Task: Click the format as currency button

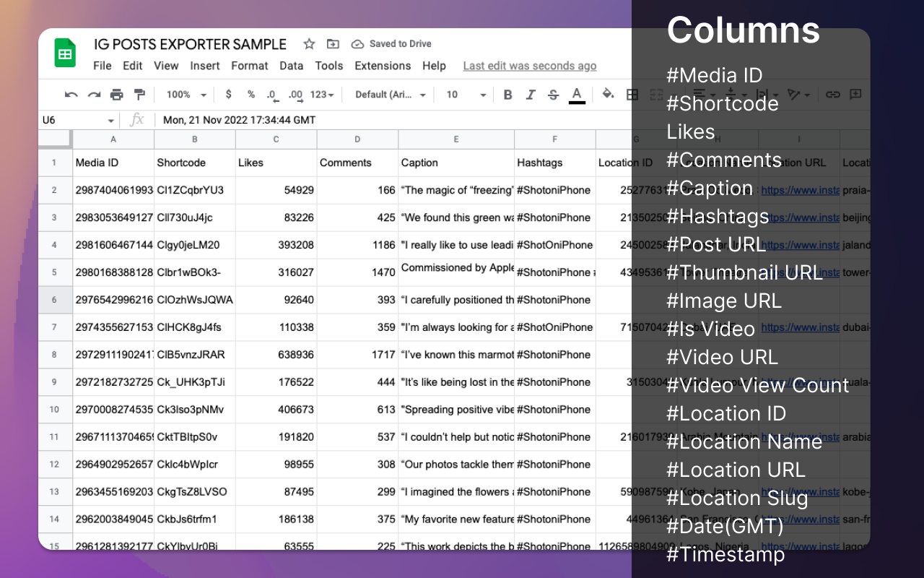Action: (229, 95)
